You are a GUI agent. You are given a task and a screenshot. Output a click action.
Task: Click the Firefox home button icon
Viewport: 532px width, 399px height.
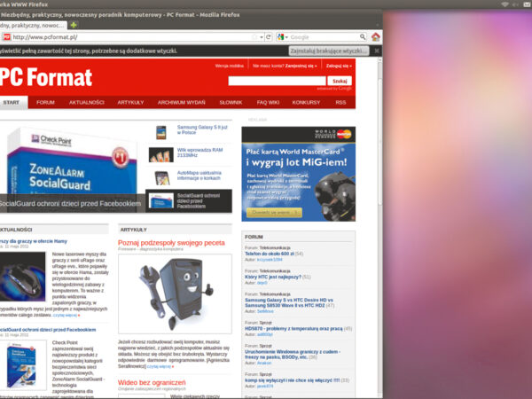coord(376,37)
